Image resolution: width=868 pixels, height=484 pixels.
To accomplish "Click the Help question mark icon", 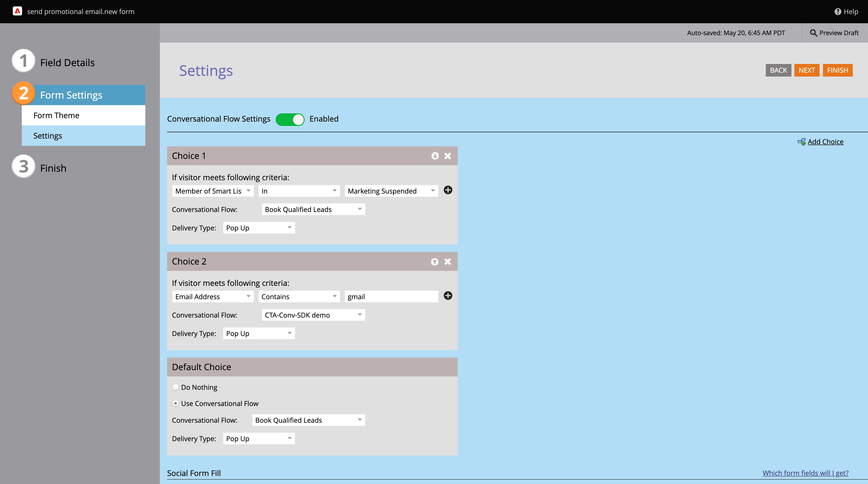I will tap(838, 11).
